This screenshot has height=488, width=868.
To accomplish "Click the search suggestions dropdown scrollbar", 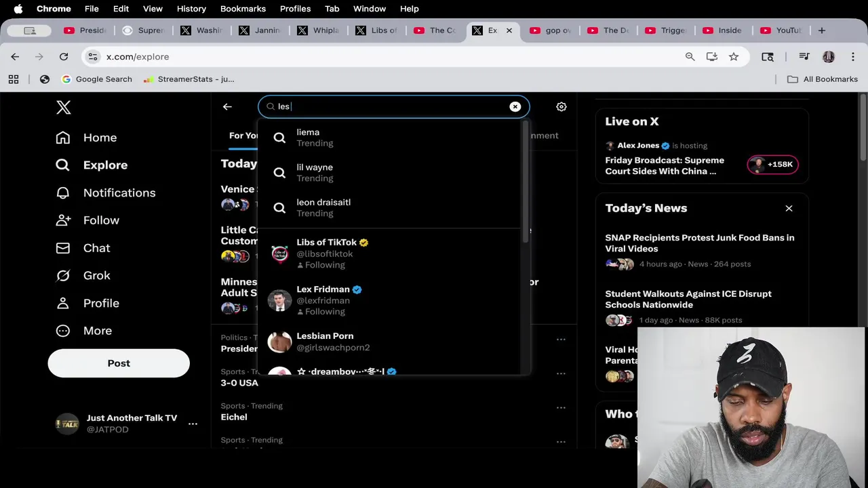I will point(525,183).
